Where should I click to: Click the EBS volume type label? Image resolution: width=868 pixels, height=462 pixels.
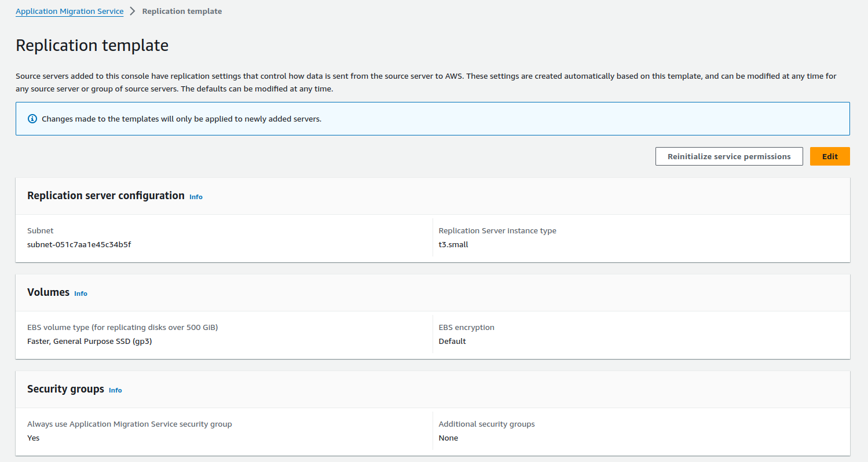point(122,327)
